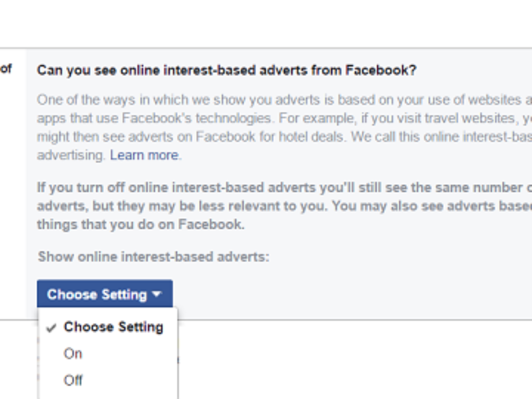Click the 'things that you do on Facebook' line

pos(141,224)
